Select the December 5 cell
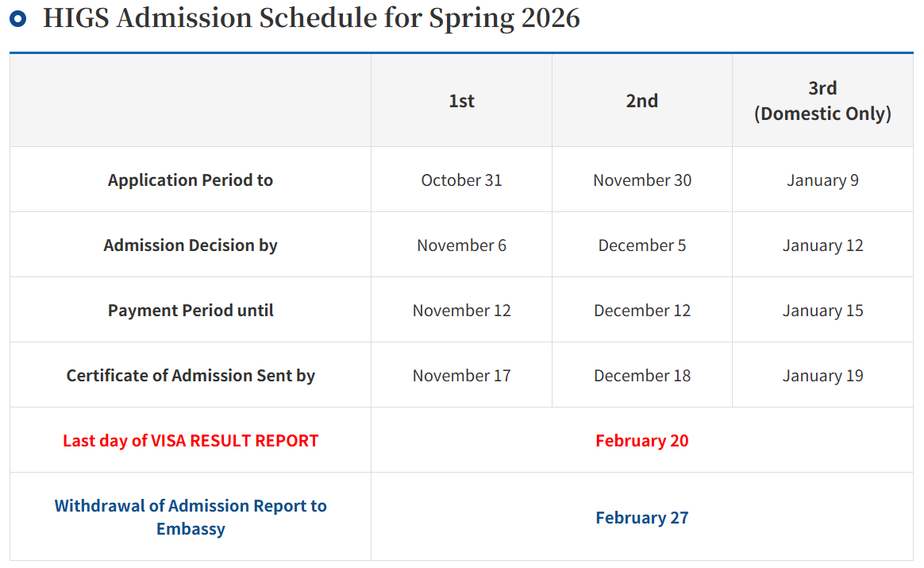The height and width of the screenshot is (568, 924). (x=641, y=245)
